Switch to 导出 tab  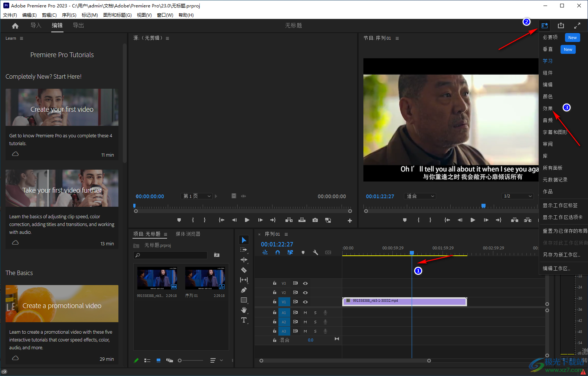coord(78,25)
